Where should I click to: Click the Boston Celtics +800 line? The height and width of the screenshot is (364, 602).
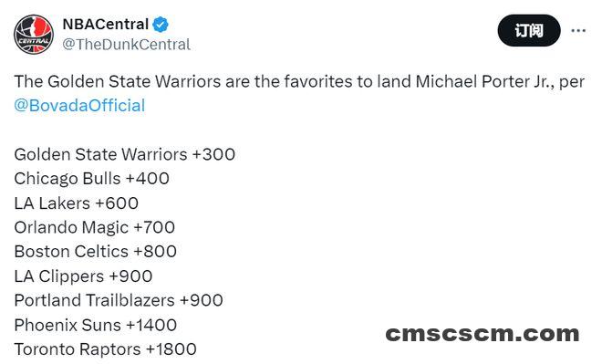(x=95, y=252)
